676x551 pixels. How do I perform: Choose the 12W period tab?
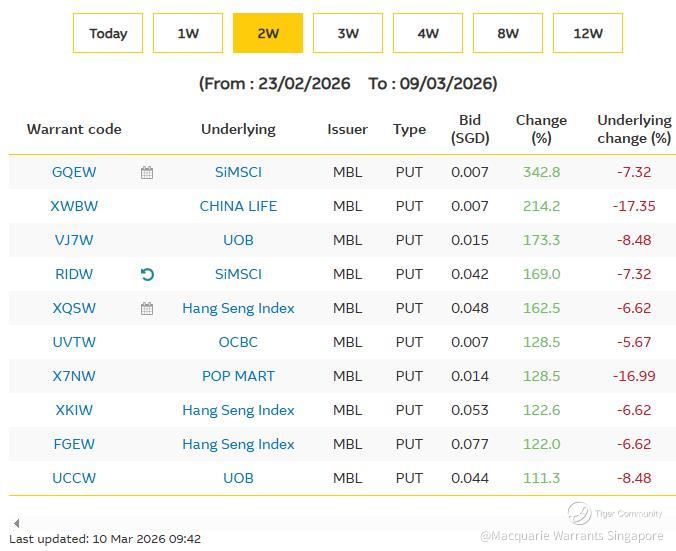(588, 33)
